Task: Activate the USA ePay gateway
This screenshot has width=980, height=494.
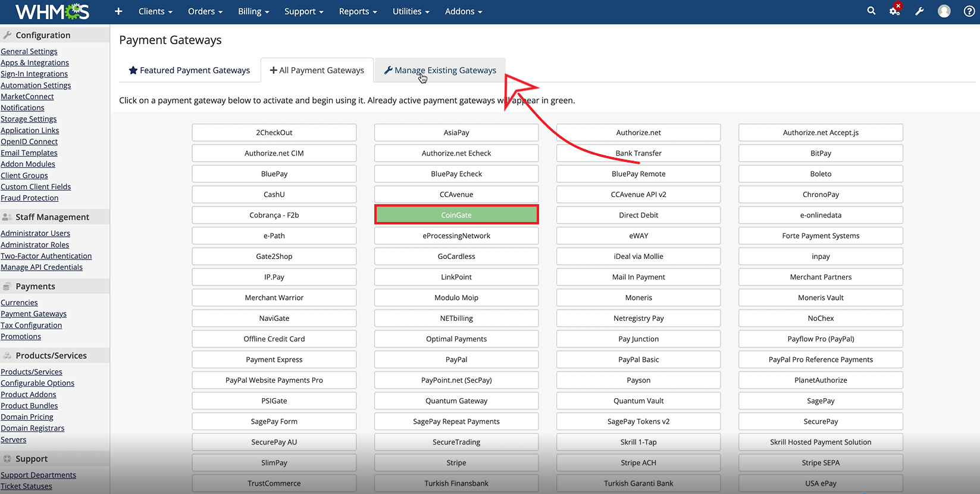Action: tap(821, 483)
